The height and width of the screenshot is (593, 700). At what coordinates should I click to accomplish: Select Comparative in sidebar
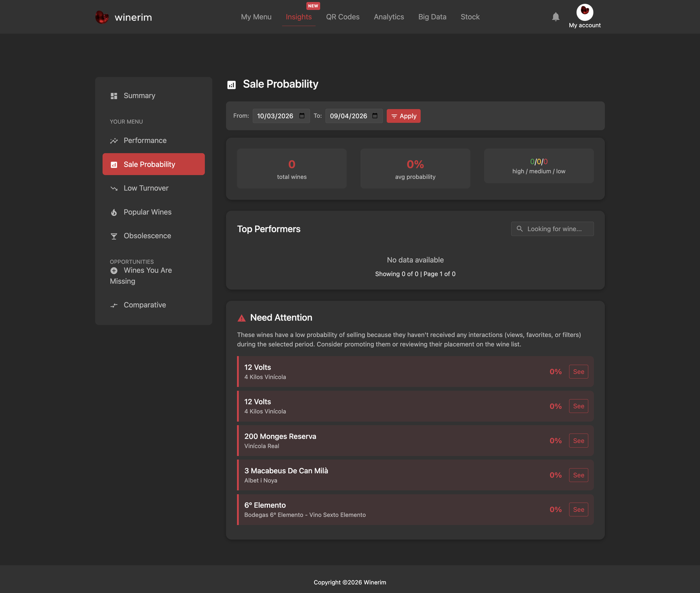point(154,305)
